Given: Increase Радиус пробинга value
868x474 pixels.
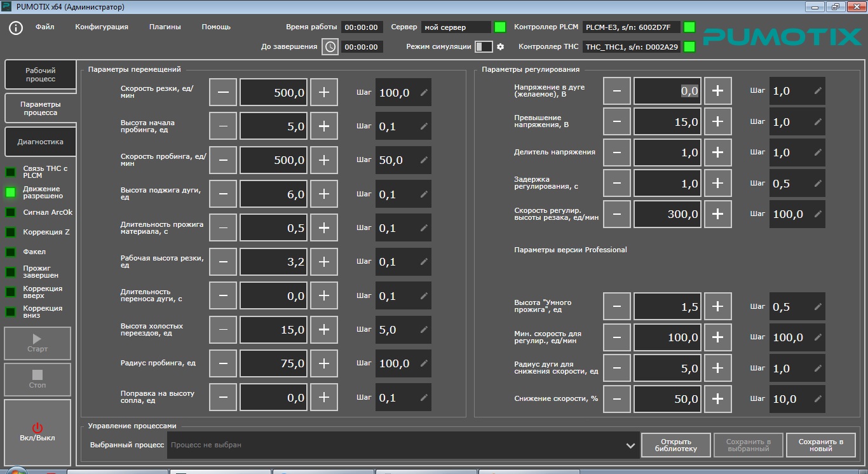Looking at the screenshot, I should [x=324, y=363].
